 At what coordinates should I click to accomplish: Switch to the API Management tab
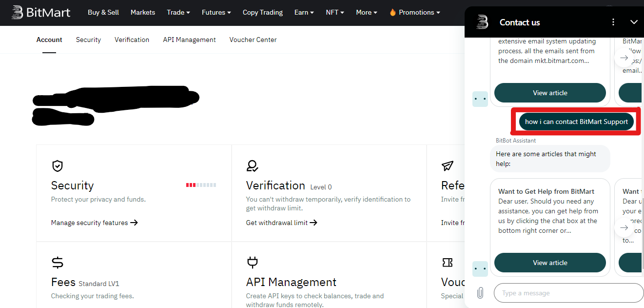pos(189,40)
